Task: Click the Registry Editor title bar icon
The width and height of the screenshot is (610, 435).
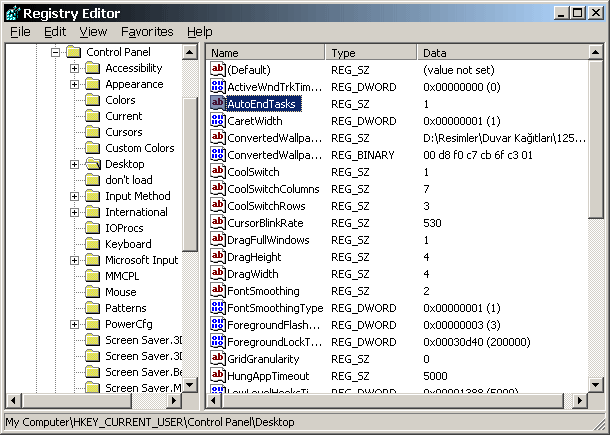Action: tap(12, 11)
